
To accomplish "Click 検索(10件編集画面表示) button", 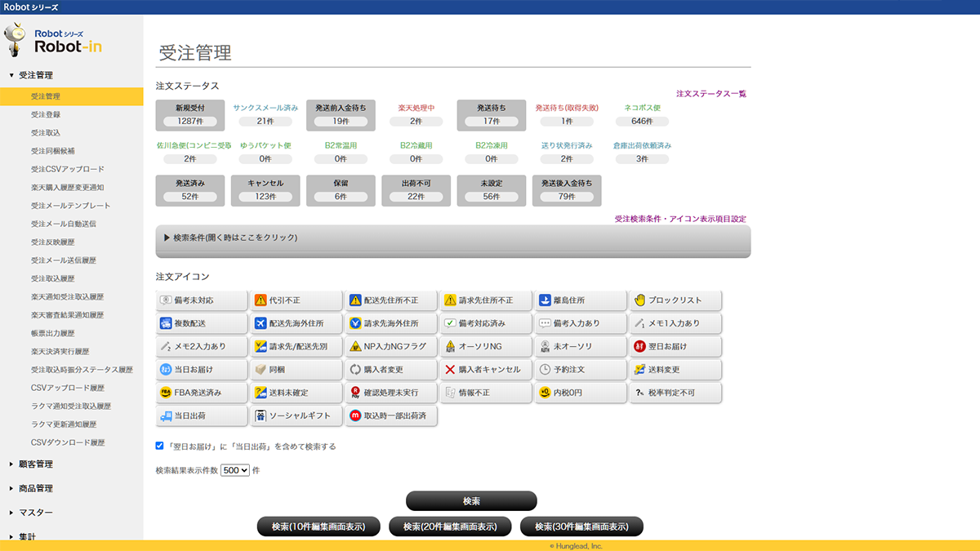I will click(318, 527).
